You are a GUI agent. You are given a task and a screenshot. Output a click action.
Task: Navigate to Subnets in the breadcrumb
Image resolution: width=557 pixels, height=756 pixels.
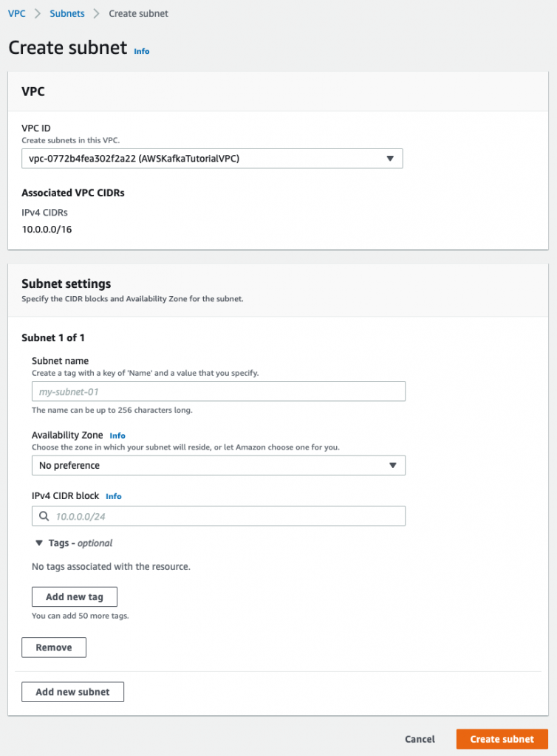pyautogui.click(x=66, y=13)
